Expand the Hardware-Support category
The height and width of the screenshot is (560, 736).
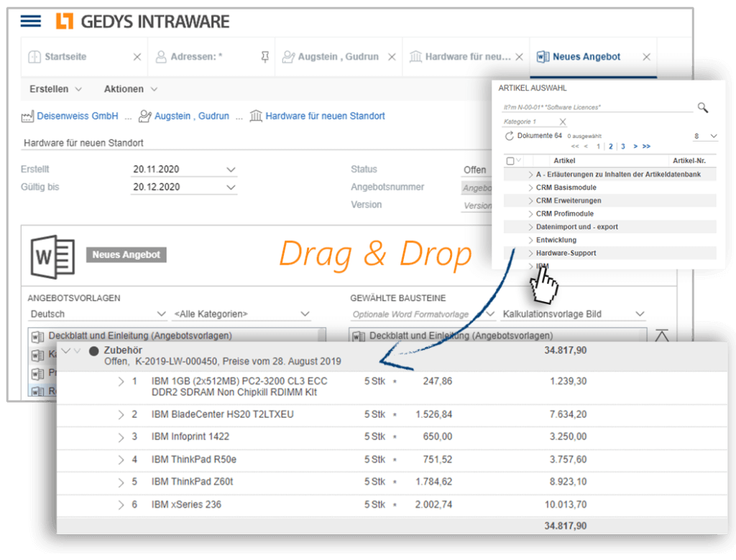[531, 254]
